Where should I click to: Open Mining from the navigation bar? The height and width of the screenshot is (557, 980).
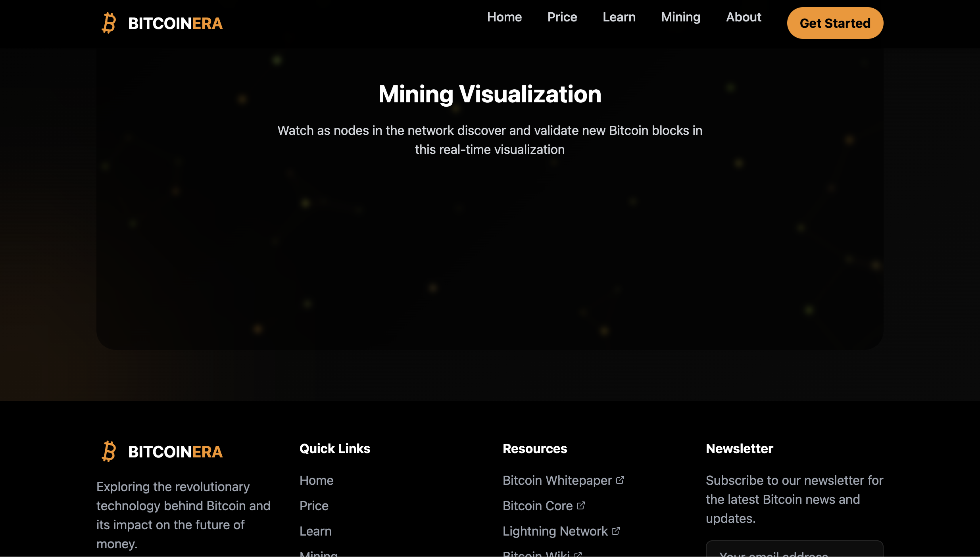(680, 17)
